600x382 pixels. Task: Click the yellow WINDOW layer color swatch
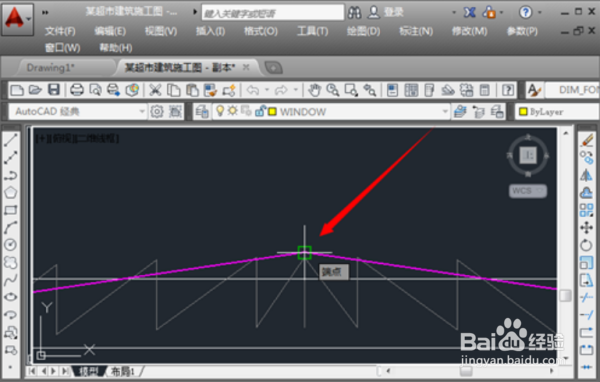(272, 112)
